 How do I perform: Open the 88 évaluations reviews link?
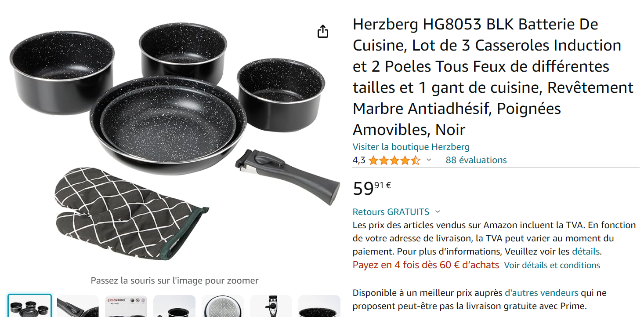coord(476,160)
